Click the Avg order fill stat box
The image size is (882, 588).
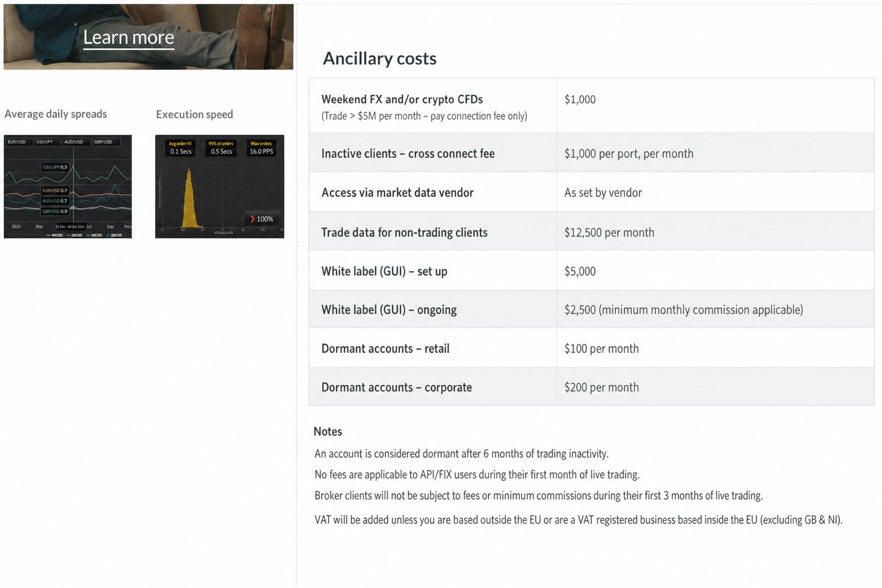click(181, 148)
